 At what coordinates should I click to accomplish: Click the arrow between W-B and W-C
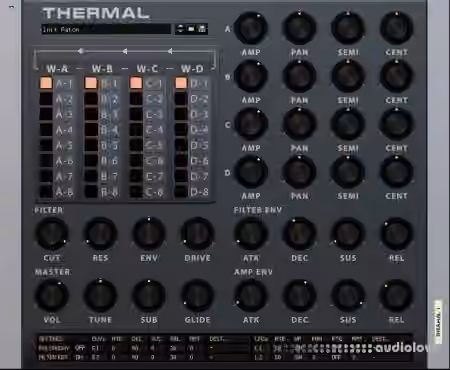[x=125, y=51]
